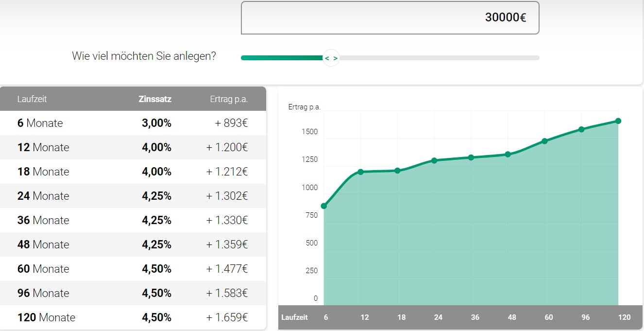Select the 48 Monate row
The image size is (644, 331).
133,244
